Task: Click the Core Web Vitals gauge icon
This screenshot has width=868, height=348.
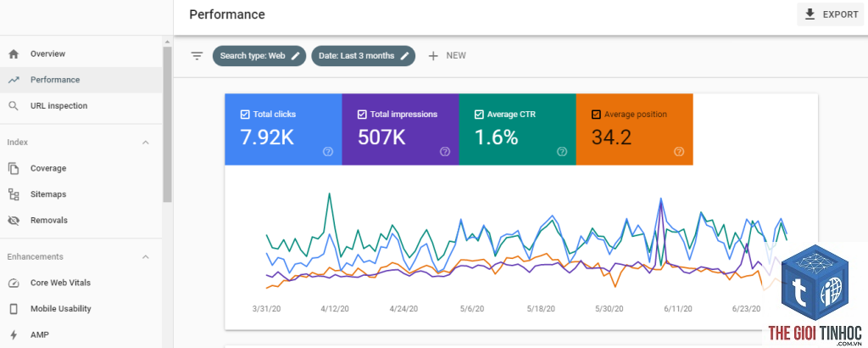Action: (x=14, y=283)
